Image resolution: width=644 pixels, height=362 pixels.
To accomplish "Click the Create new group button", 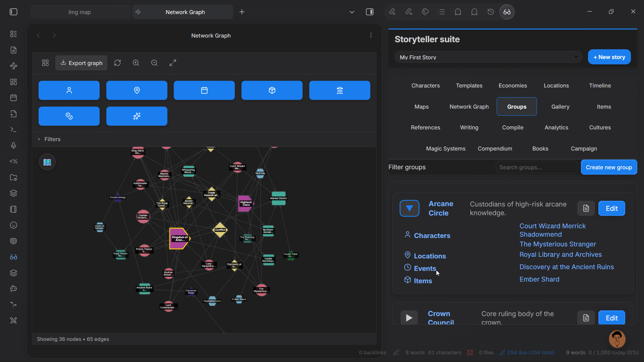I will [x=609, y=167].
